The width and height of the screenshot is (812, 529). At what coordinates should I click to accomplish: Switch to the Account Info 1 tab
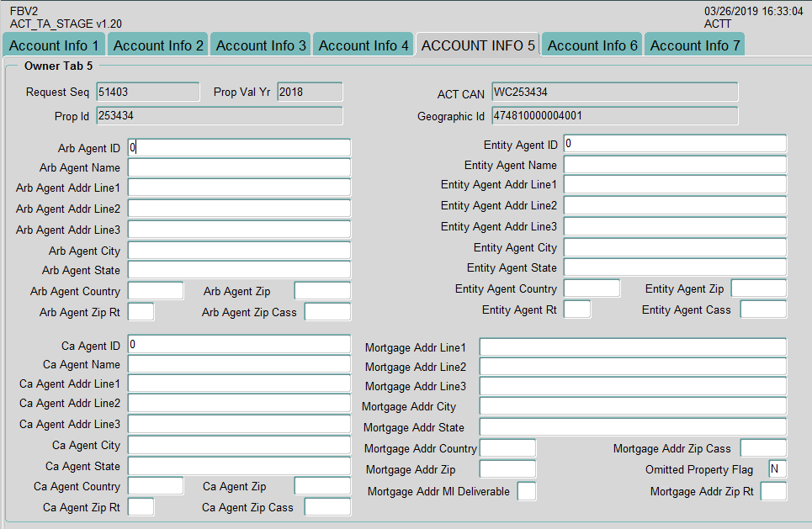point(54,45)
